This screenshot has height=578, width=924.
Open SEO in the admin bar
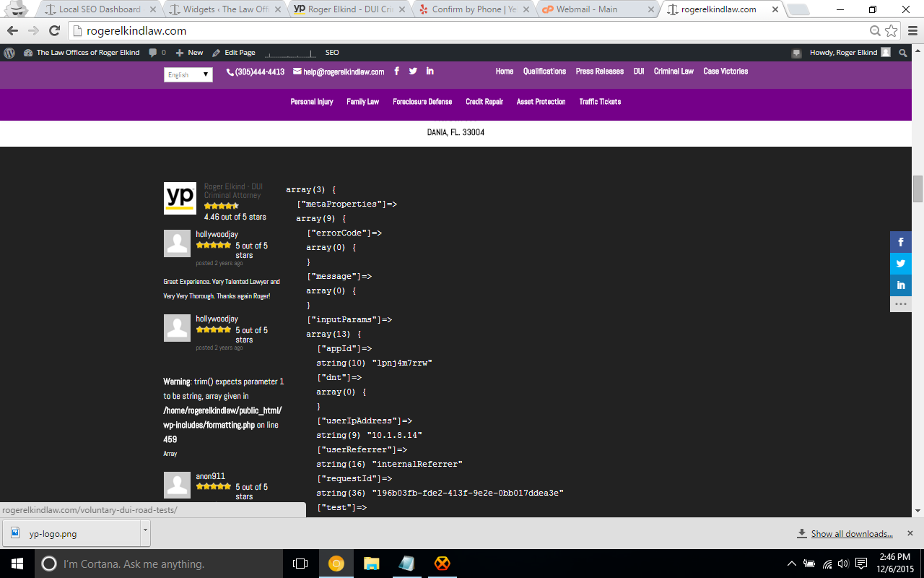[x=332, y=53]
